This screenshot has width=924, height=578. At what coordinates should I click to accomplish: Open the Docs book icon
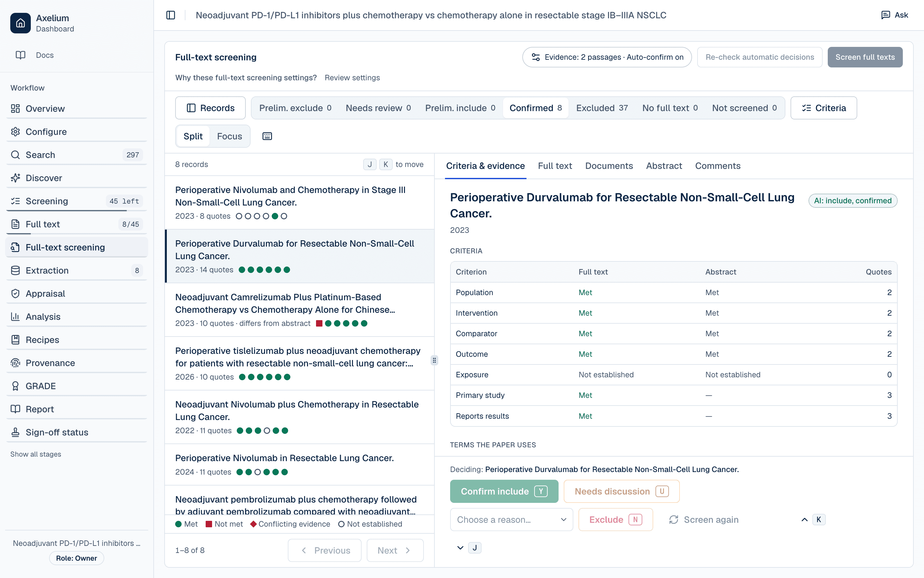[x=20, y=55]
